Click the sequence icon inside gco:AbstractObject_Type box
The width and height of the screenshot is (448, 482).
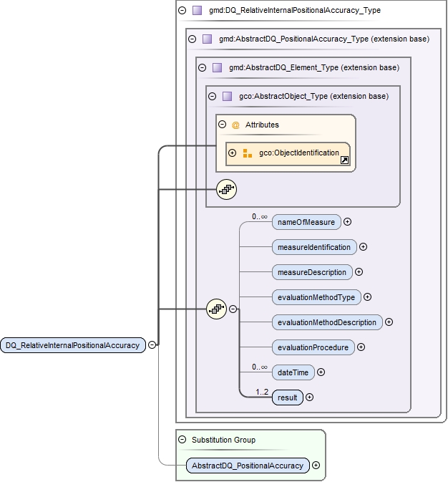point(226,190)
